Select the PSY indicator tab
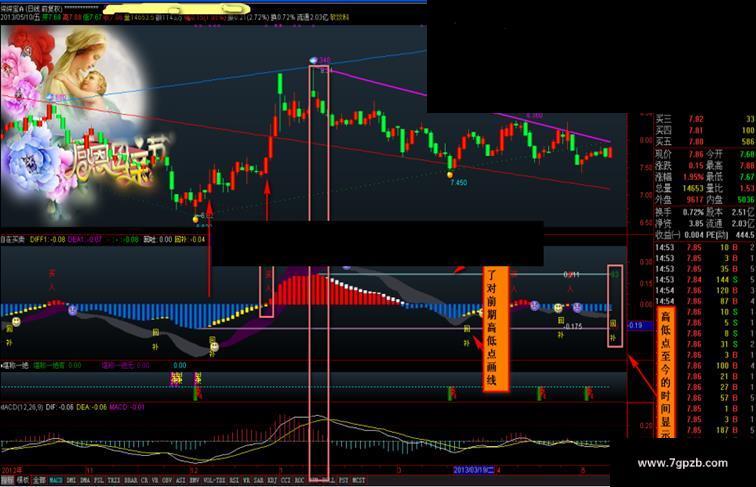This screenshot has height=487, width=756. coord(343,480)
